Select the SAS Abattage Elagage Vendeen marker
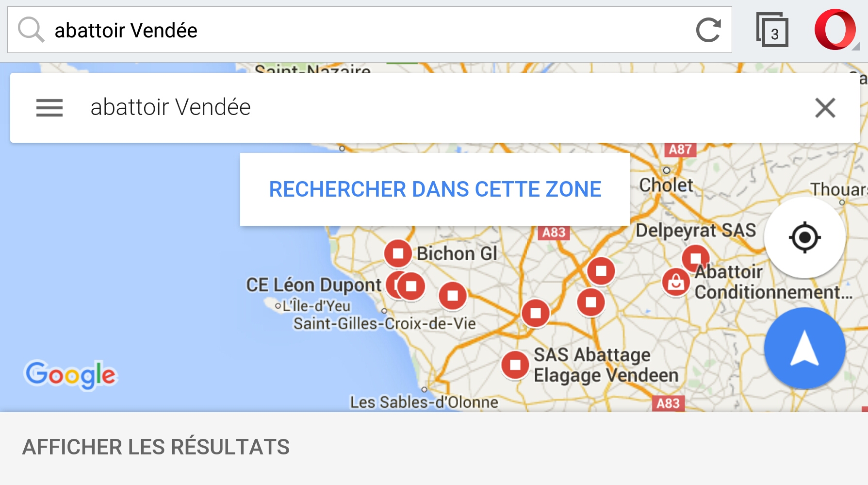 515,365
